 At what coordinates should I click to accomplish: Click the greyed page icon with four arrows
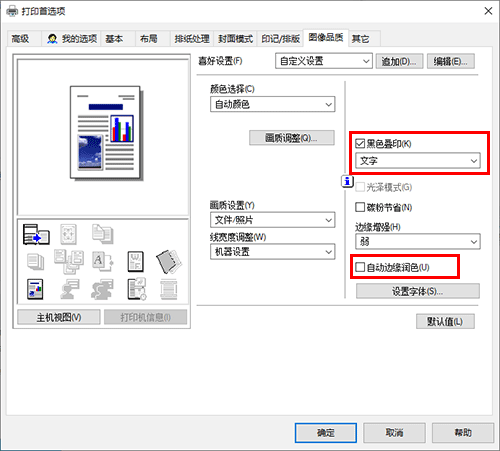tap(68, 234)
